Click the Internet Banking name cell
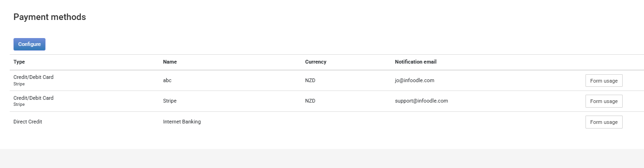 [182, 122]
